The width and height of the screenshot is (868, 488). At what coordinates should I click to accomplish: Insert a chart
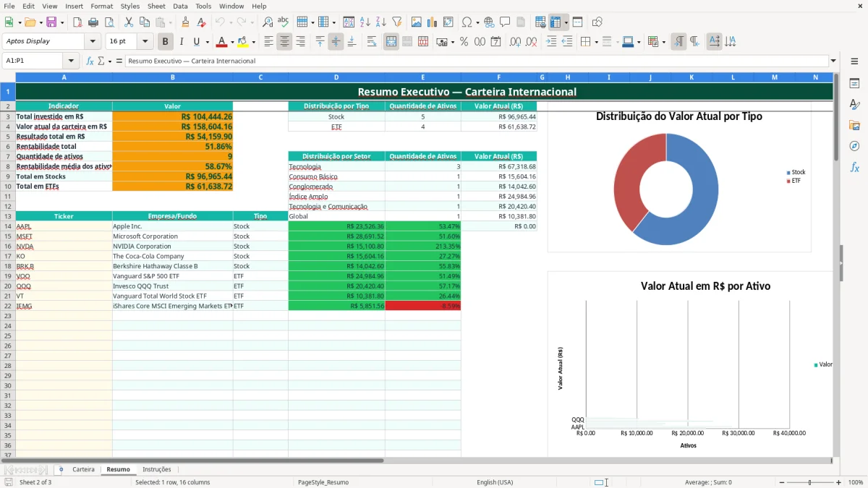[433, 22]
